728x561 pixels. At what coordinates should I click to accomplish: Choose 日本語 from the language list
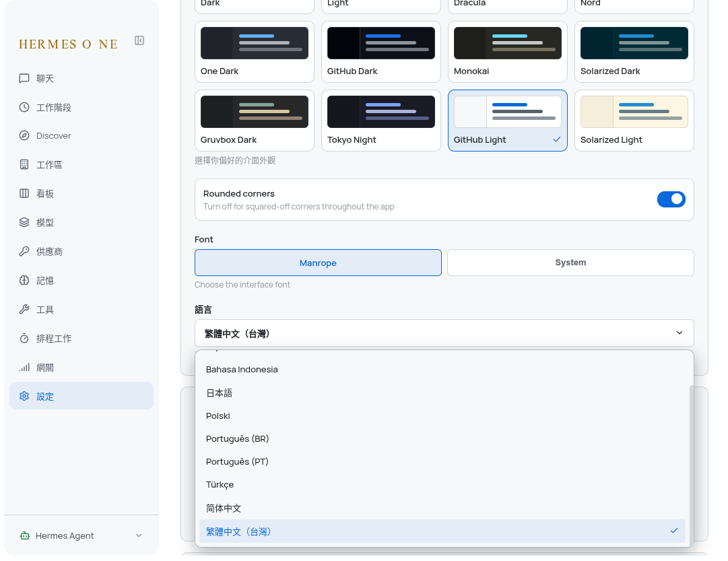(x=442, y=393)
